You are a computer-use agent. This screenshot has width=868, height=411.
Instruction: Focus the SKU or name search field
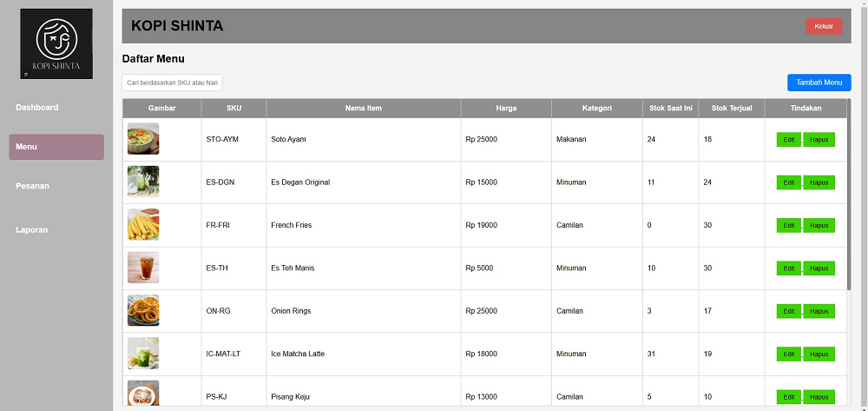pos(172,83)
